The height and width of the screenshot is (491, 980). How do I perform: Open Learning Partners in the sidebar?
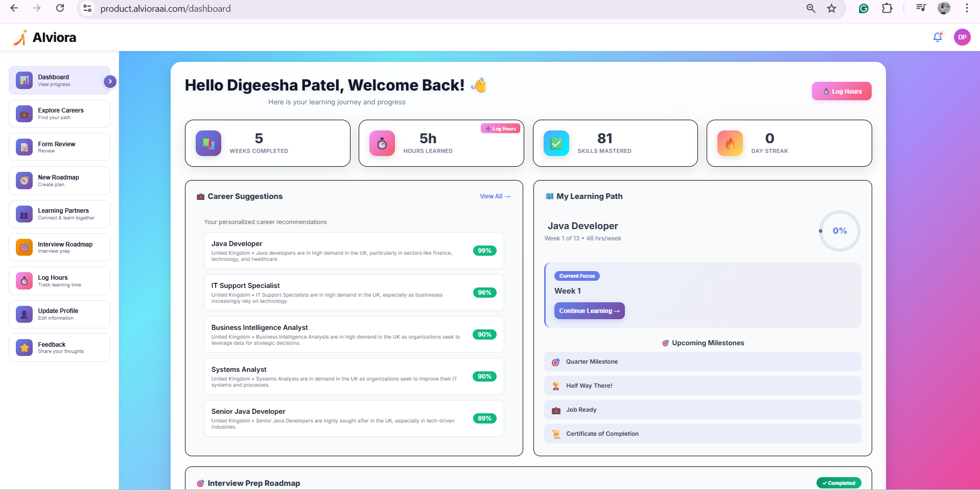59,214
